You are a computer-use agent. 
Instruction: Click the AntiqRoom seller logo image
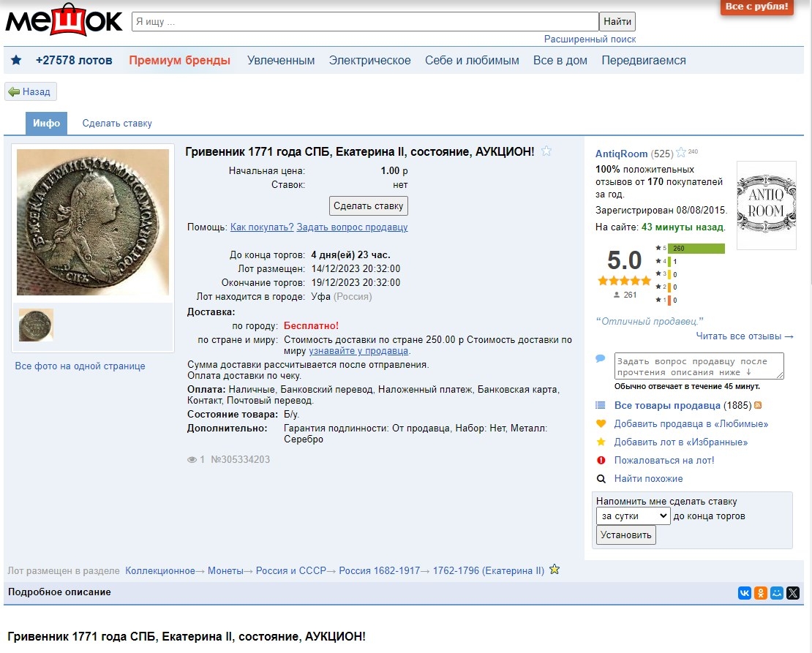click(x=766, y=205)
